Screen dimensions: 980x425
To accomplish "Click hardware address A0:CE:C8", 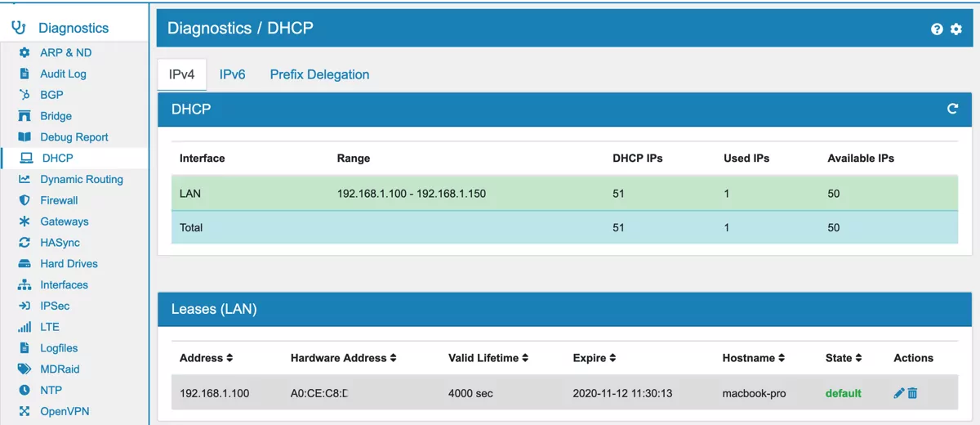I will tap(319, 393).
